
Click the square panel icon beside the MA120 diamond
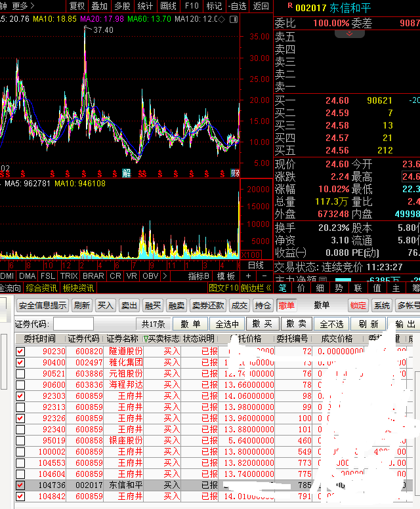pos(234,20)
